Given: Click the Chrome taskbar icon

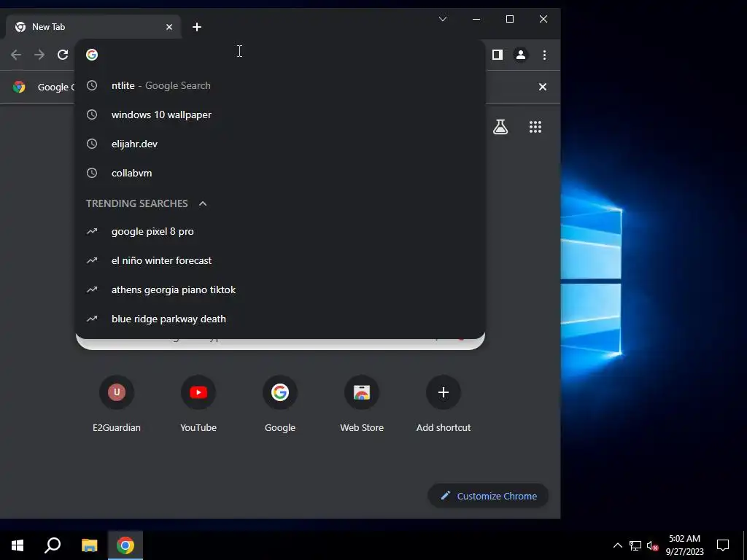Looking at the screenshot, I should 125,545.
